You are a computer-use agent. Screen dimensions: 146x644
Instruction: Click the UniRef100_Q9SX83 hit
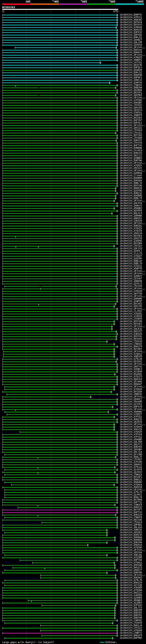pyautogui.click(x=131, y=108)
